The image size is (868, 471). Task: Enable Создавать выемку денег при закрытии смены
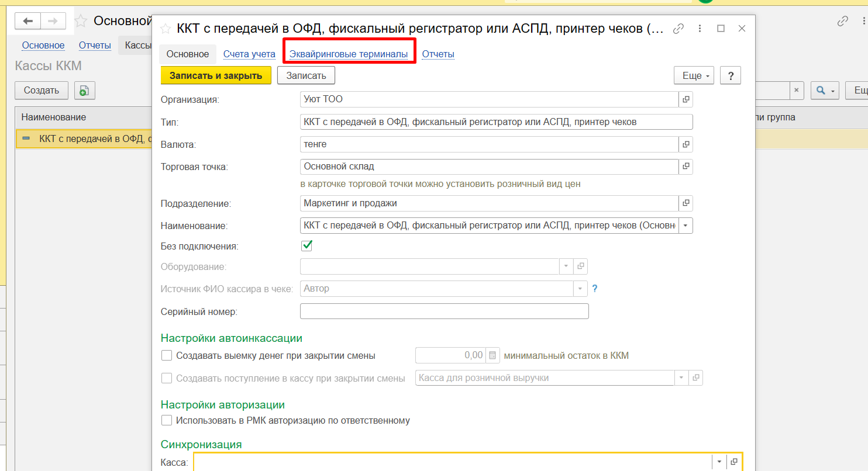click(x=167, y=355)
